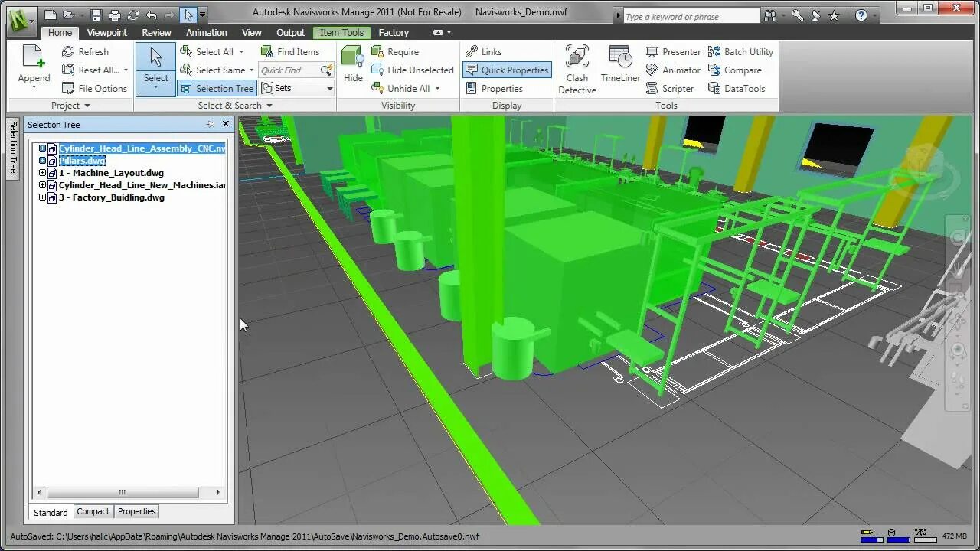
Task: Click the Hide button in Visibility
Action: click(x=353, y=64)
